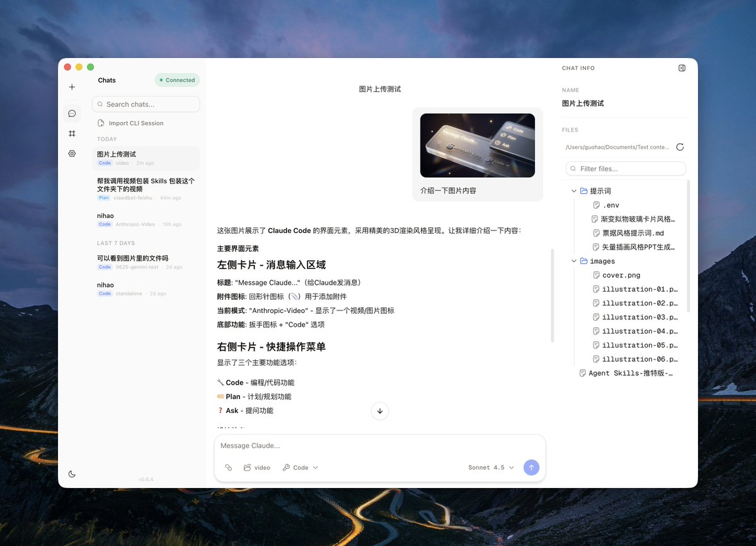Collapse the 提示词 folder chevron
This screenshot has width=756, height=546.
click(574, 191)
